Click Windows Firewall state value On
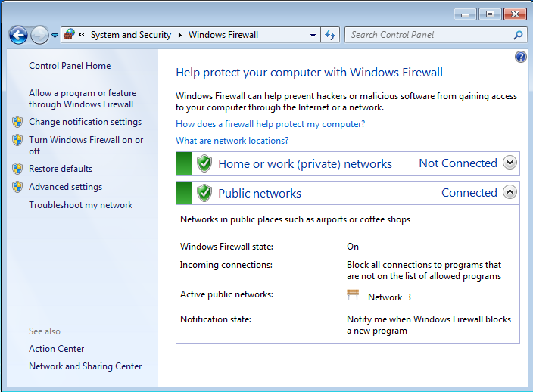 [353, 247]
